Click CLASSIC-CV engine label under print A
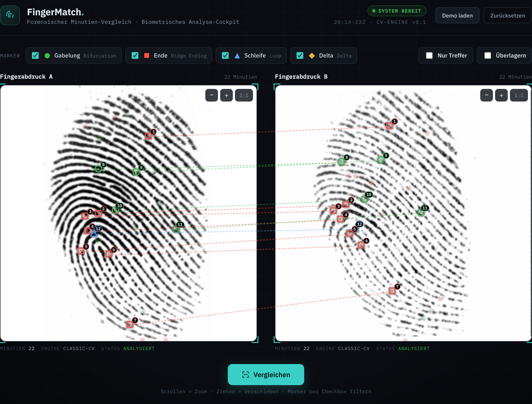 (x=79, y=348)
